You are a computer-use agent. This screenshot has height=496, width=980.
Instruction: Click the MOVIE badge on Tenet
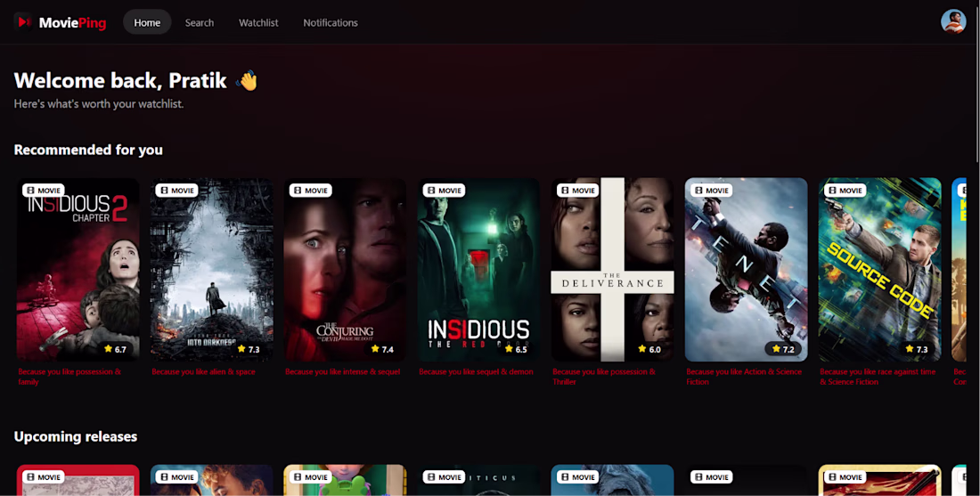pyautogui.click(x=712, y=191)
